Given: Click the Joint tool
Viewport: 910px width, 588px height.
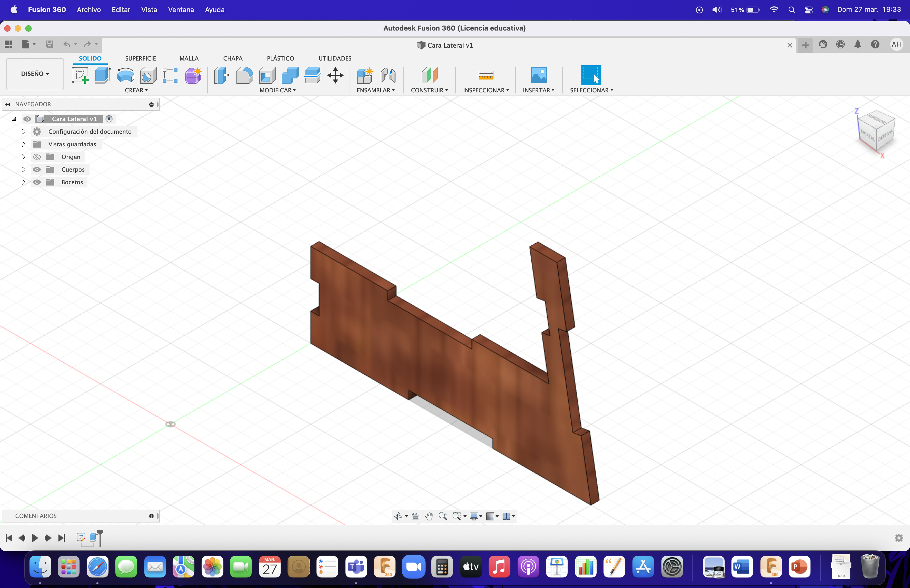Looking at the screenshot, I should tap(388, 75).
